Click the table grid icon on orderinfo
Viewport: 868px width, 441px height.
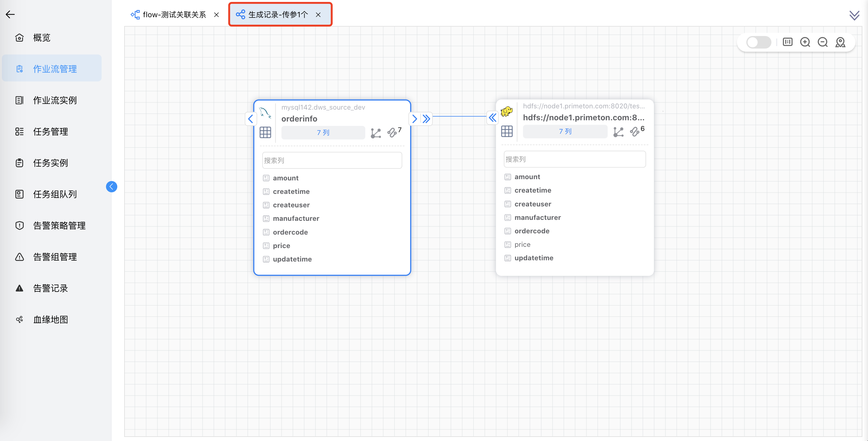pyautogui.click(x=265, y=132)
